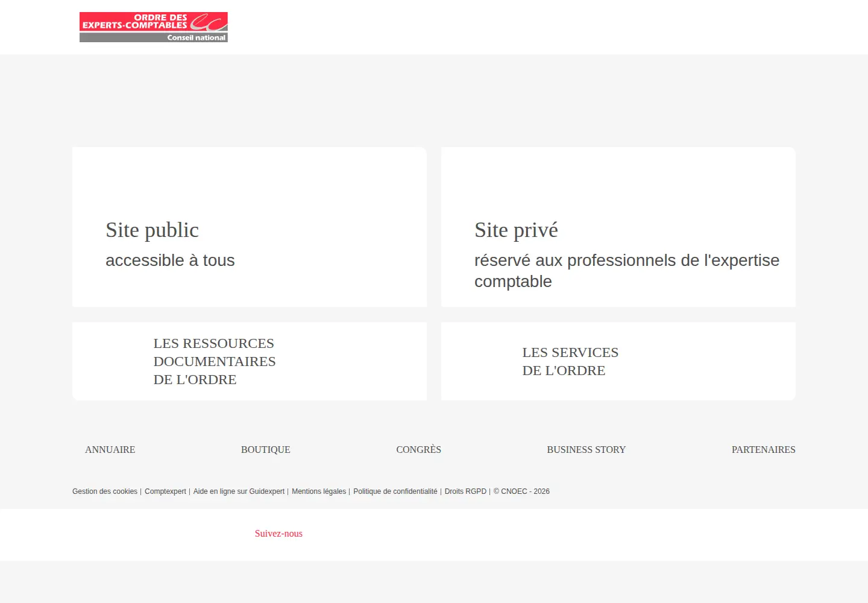868x603 pixels.
Task: View Mentions légales page
Action: click(319, 491)
